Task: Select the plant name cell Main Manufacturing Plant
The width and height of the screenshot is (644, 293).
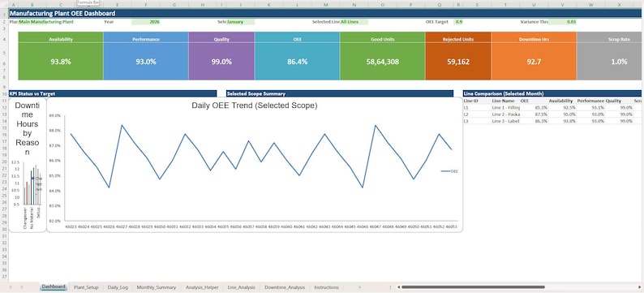Action: pyautogui.click(x=46, y=22)
